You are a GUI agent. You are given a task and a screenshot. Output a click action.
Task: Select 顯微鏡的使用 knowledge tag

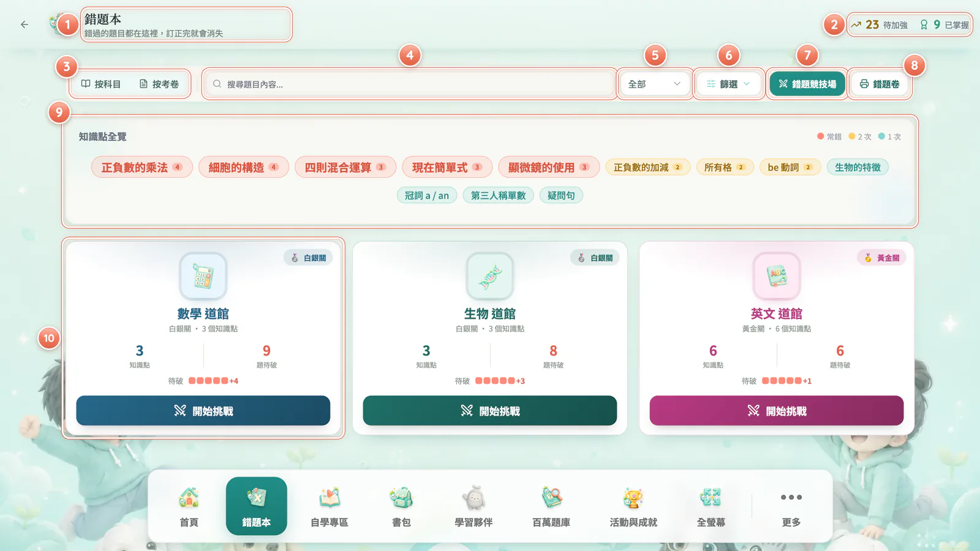click(549, 167)
